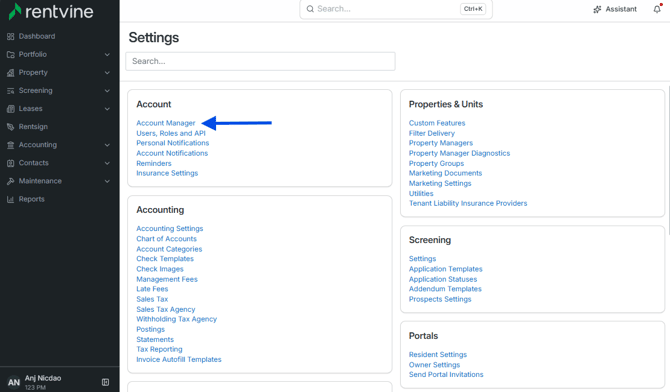Open Utilities link
The height and width of the screenshot is (392, 670).
[421, 193]
